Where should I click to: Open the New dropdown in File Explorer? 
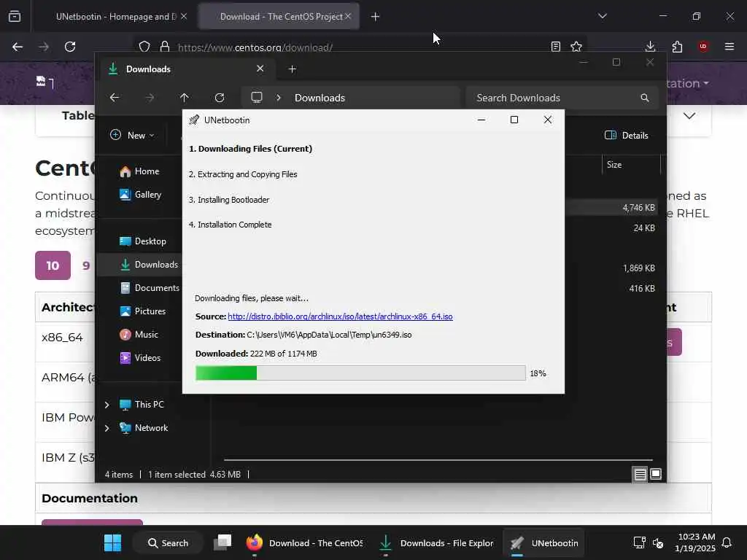coord(132,135)
